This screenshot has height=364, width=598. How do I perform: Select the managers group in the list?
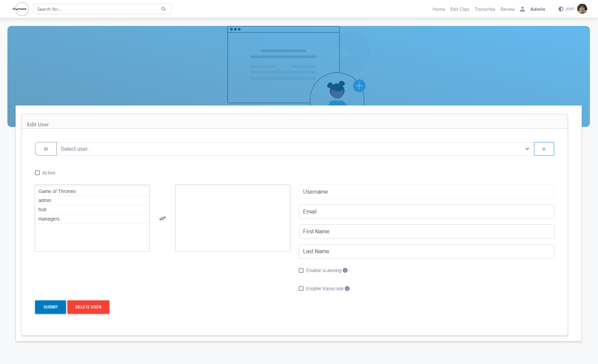point(49,219)
